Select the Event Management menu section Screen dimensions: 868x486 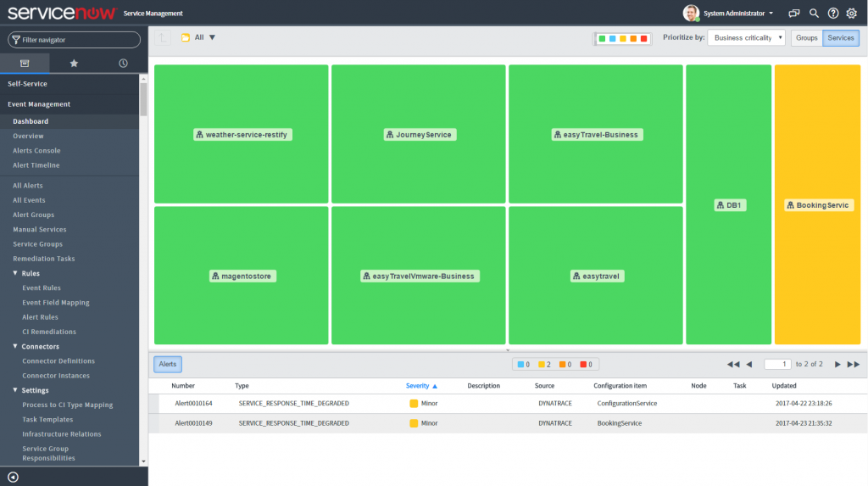click(39, 104)
